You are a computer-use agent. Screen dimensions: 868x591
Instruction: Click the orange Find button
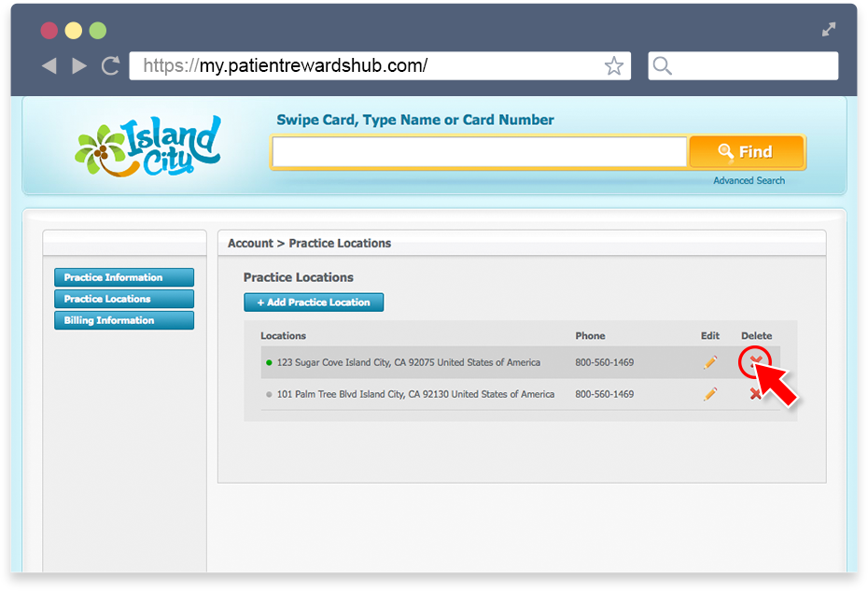point(747,152)
